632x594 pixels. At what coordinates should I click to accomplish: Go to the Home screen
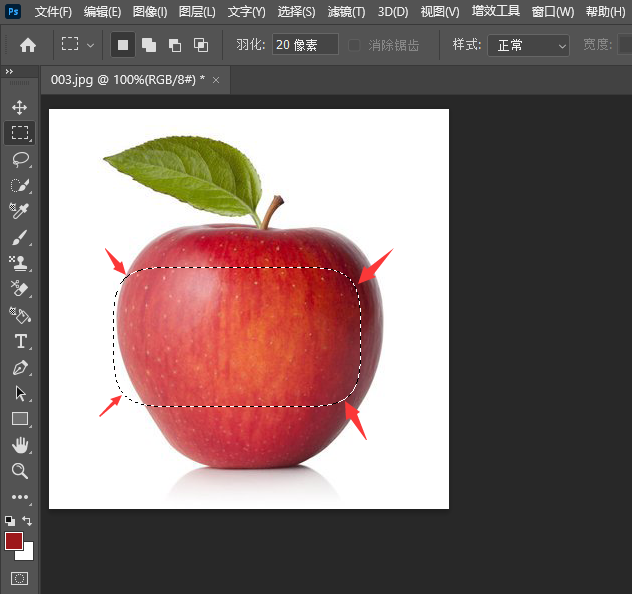[x=28, y=45]
